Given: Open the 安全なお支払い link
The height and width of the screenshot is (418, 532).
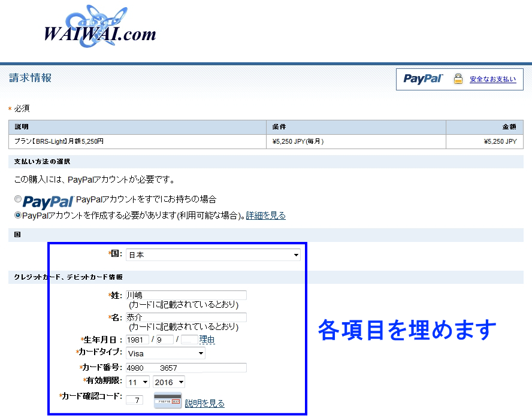Looking at the screenshot, I should [492, 79].
